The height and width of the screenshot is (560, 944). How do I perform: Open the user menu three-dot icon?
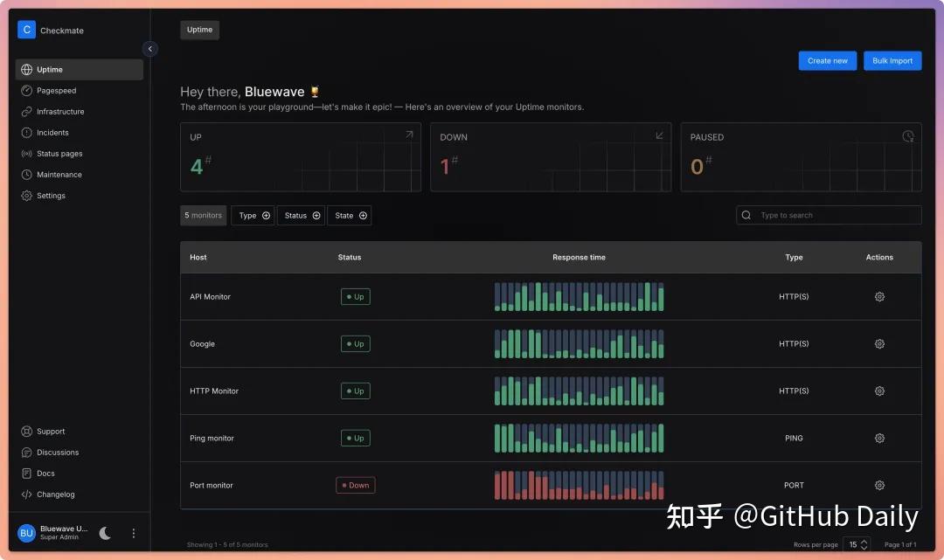coord(134,533)
